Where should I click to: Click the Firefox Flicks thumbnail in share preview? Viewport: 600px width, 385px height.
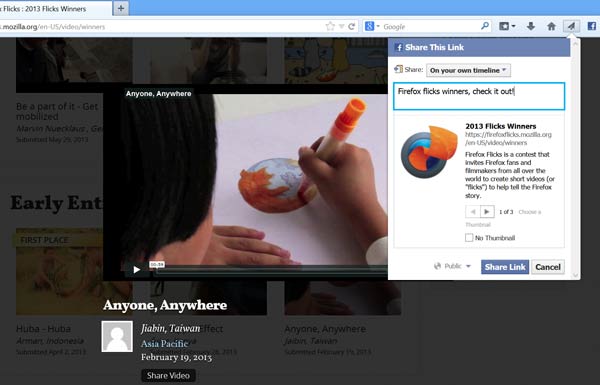[x=429, y=152]
